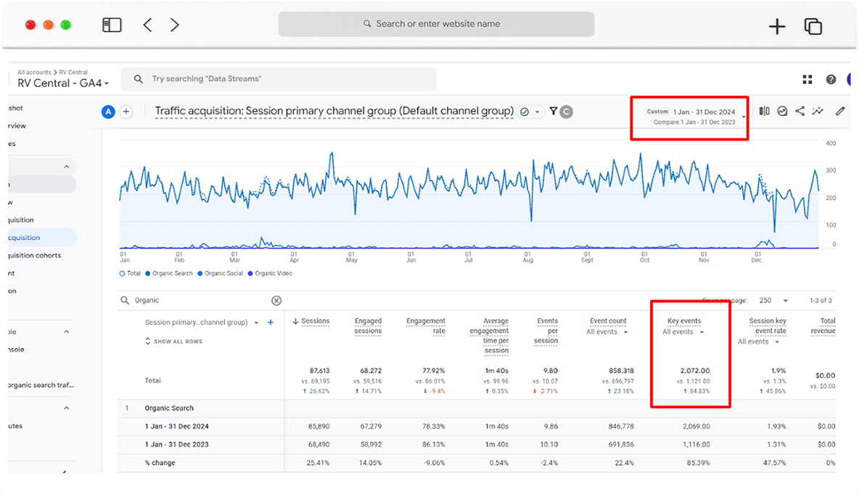Open the Google apps grid icon
Image resolution: width=859 pixels, height=504 pixels.
[x=807, y=80]
